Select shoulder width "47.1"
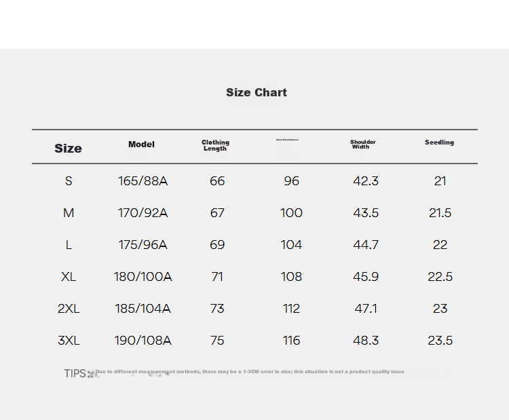 click(366, 309)
